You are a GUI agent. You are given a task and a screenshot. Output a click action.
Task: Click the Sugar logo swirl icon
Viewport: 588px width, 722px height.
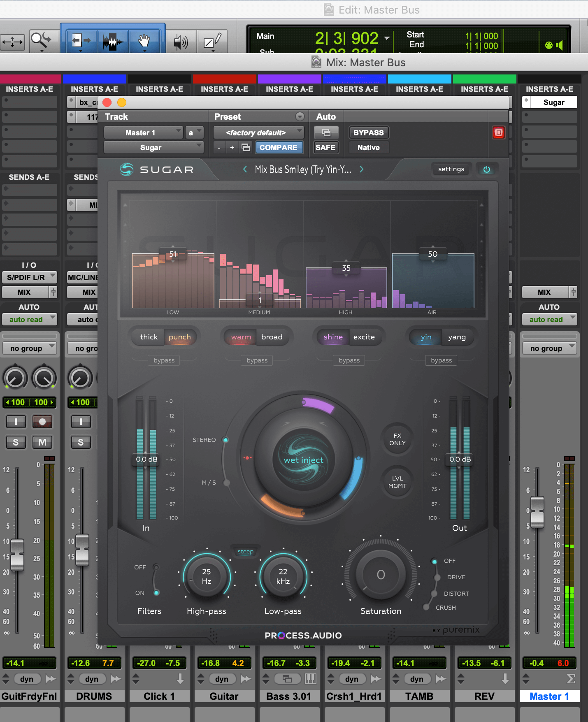tap(127, 169)
